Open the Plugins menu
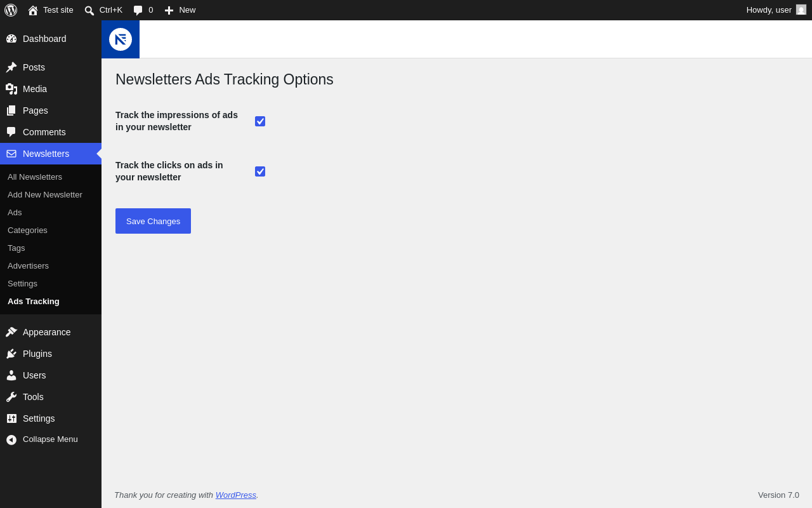 (x=51, y=354)
